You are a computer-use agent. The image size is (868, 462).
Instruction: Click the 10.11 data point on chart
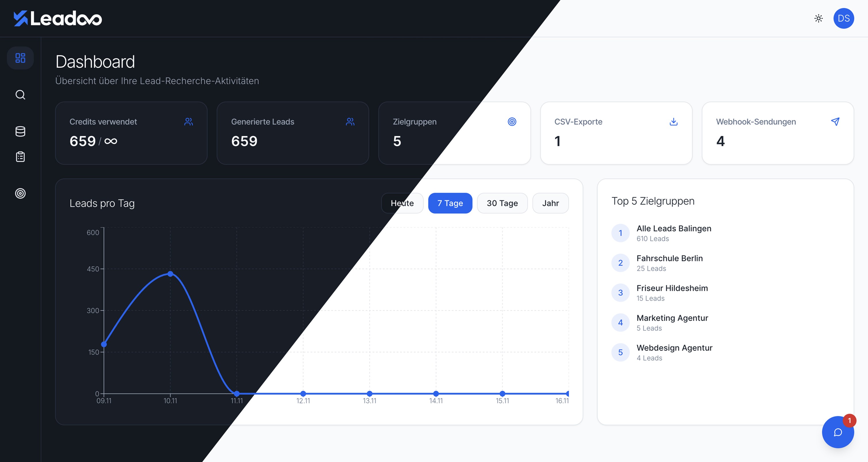pos(170,274)
